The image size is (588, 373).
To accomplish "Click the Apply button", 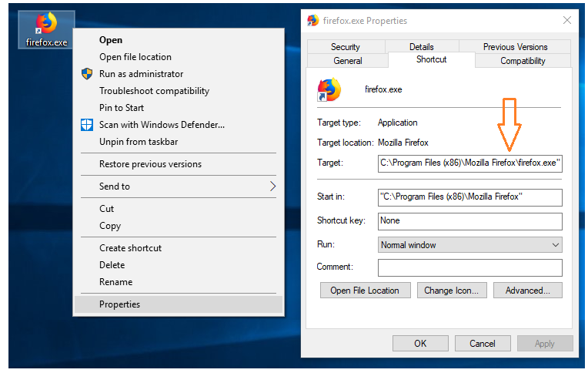I will tap(545, 343).
